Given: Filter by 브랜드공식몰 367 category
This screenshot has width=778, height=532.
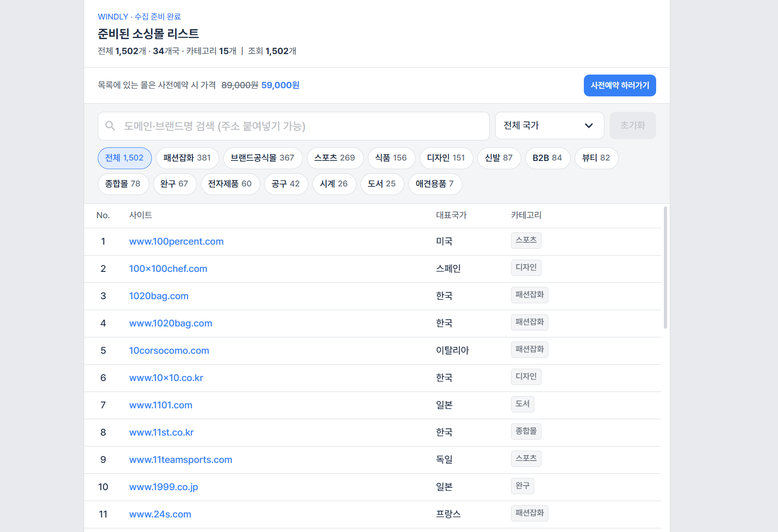Looking at the screenshot, I should pyautogui.click(x=263, y=158).
